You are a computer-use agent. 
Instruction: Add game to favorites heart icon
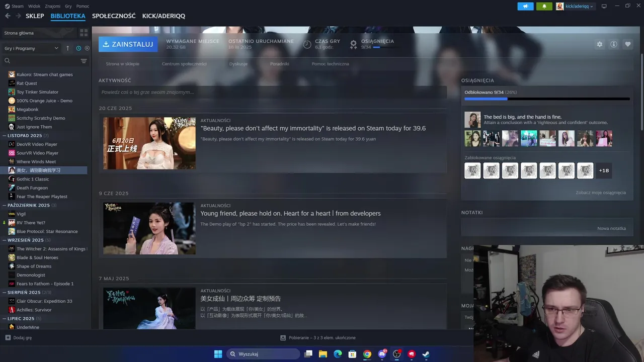[x=628, y=44]
